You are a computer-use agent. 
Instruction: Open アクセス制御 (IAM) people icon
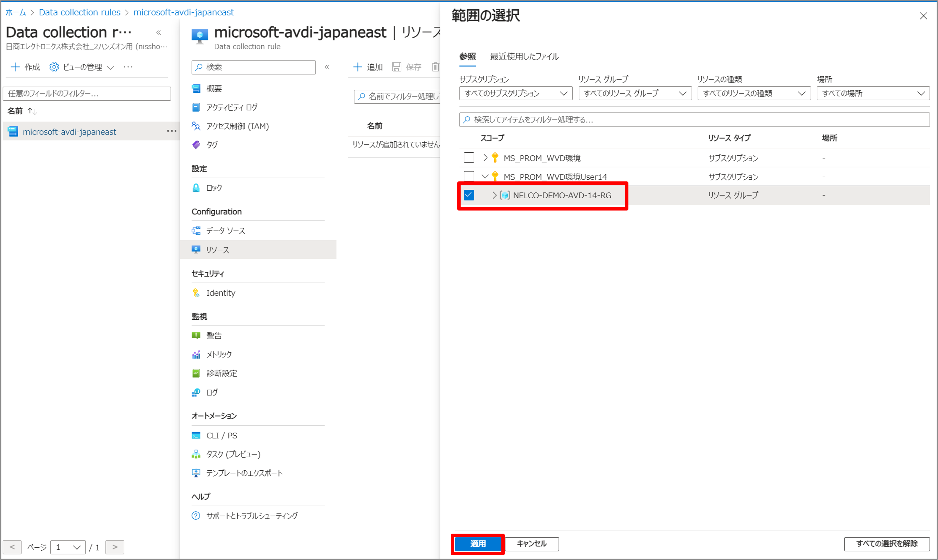[x=196, y=126]
